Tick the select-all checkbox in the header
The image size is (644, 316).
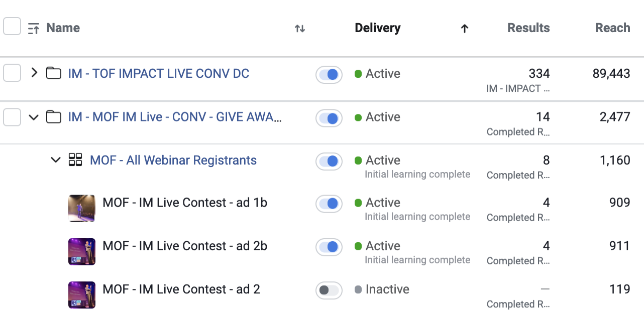point(12,26)
